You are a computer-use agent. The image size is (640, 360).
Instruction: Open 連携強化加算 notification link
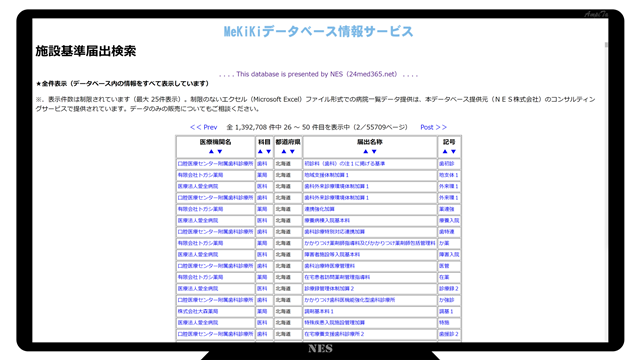(x=320, y=209)
